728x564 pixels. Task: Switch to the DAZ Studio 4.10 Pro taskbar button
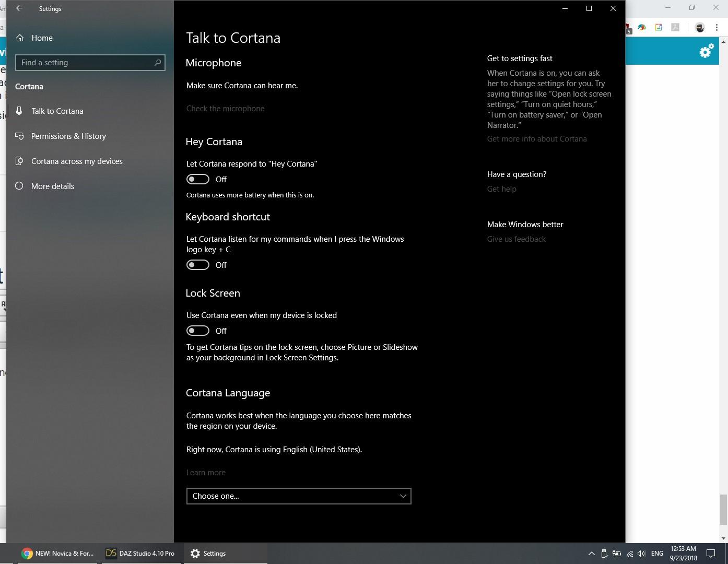(x=141, y=554)
